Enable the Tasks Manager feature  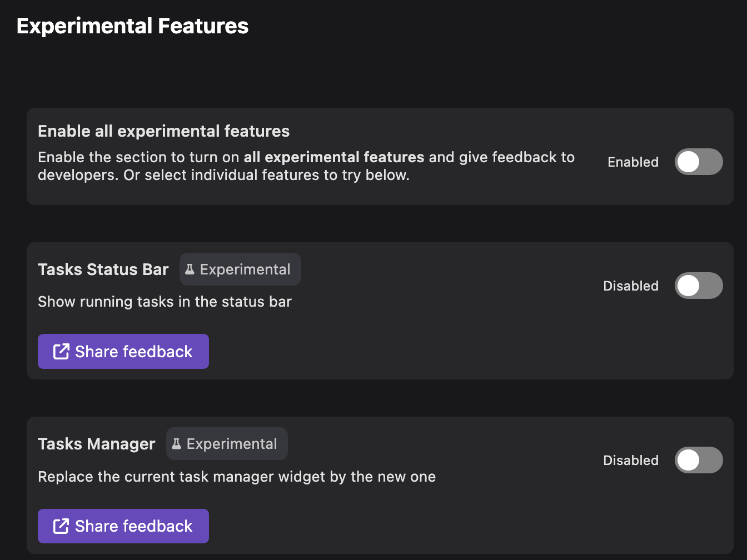(x=699, y=460)
